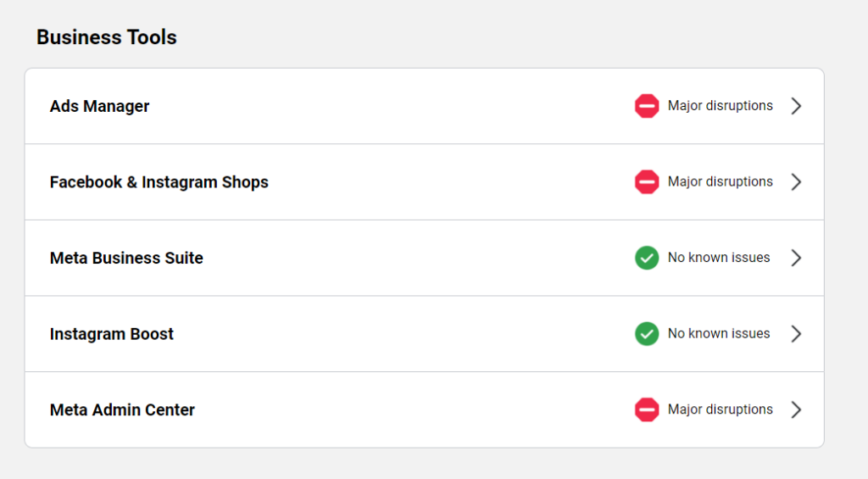The height and width of the screenshot is (479, 868).
Task: Expand the Ads Manager row chevron
Action: 796,106
